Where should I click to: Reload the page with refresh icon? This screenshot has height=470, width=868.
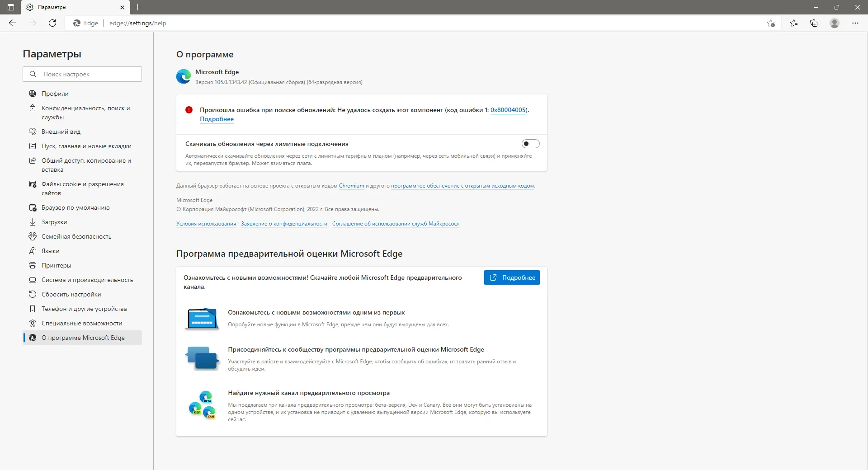click(x=52, y=23)
